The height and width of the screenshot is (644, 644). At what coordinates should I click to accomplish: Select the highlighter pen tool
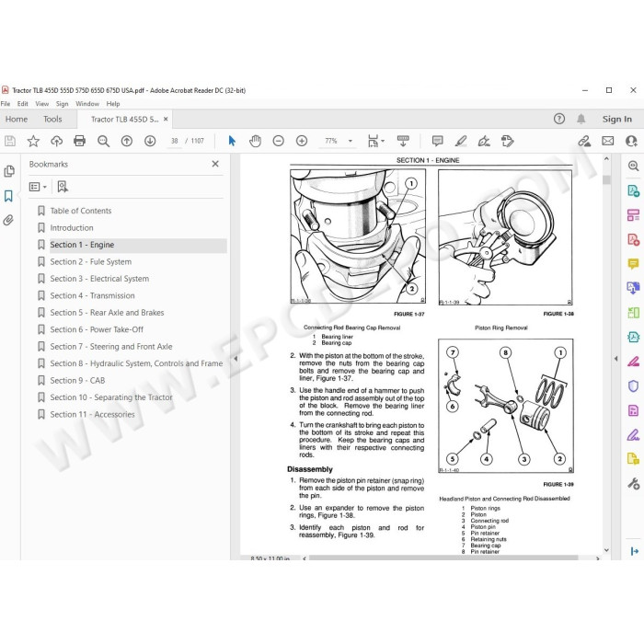click(461, 142)
